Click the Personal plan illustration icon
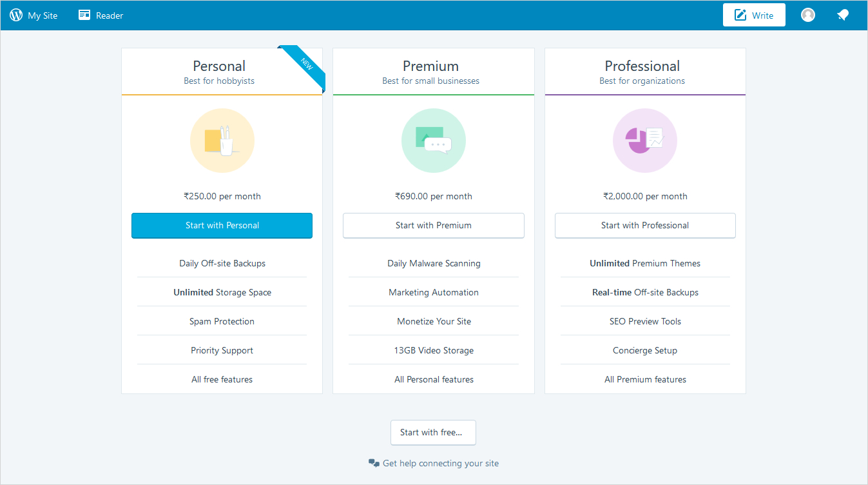Screen dimensions: 868x485 click(x=222, y=141)
